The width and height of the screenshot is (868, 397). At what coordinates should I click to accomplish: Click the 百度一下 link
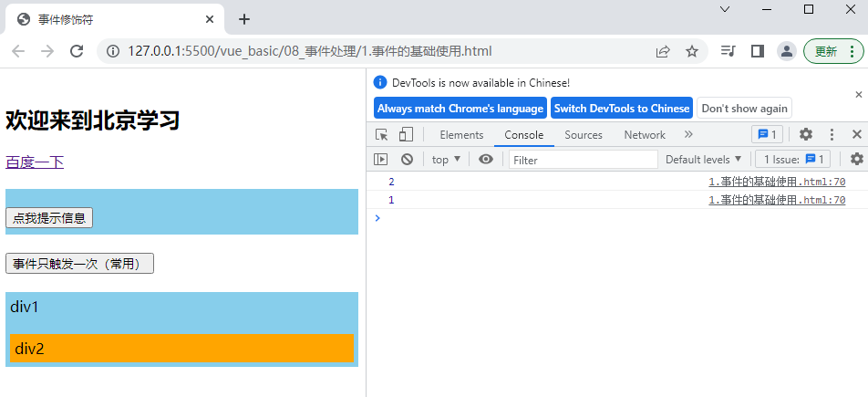tap(35, 162)
